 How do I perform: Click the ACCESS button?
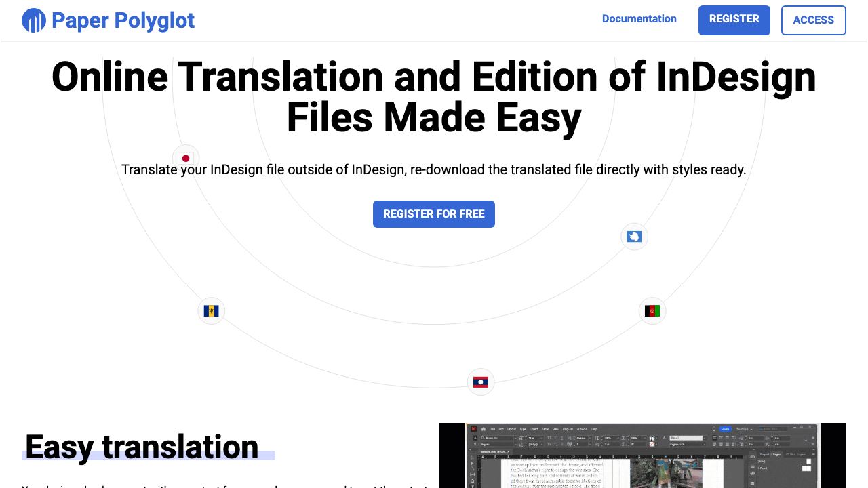point(814,20)
